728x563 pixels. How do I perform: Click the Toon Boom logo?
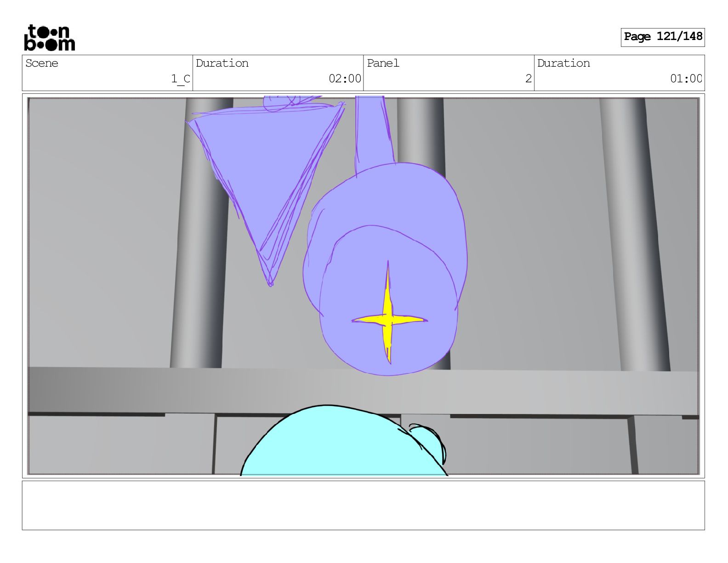point(49,38)
